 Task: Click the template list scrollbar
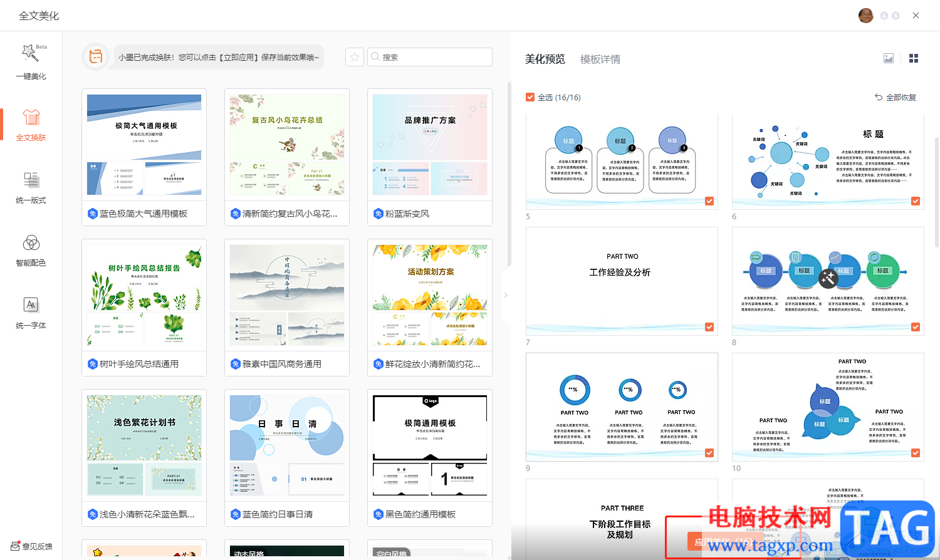click(x=509, y=175)
